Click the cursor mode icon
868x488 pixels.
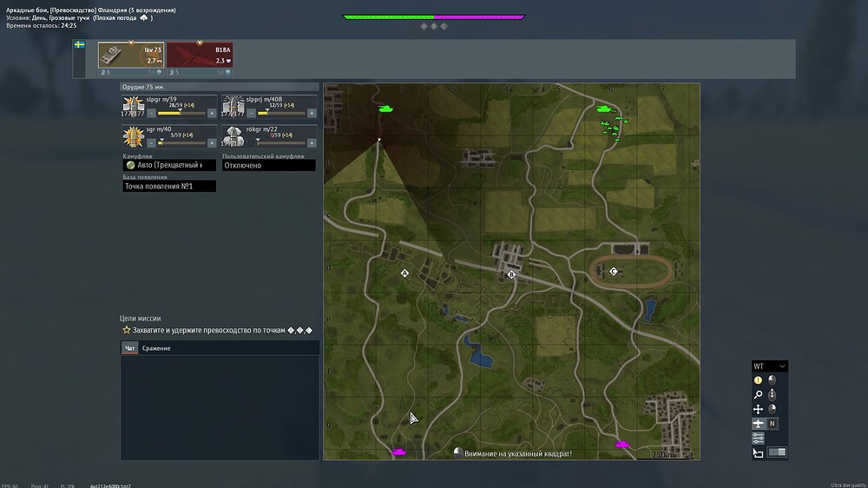pyautogui.click(x=758, y=453)
